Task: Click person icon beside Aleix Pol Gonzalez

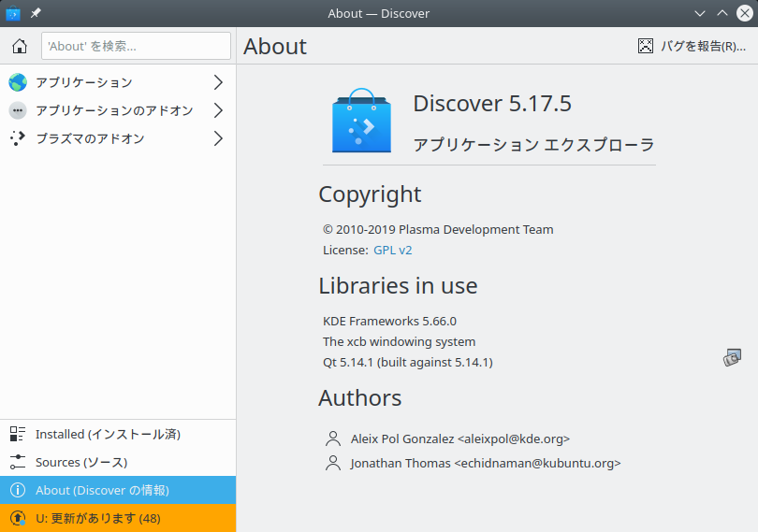Action: 333,439
